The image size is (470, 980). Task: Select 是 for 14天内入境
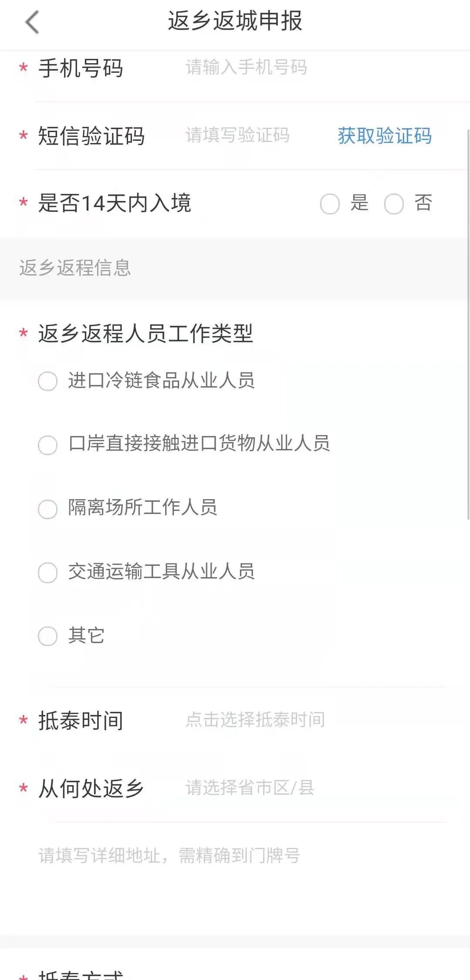(x=330, y=204)
